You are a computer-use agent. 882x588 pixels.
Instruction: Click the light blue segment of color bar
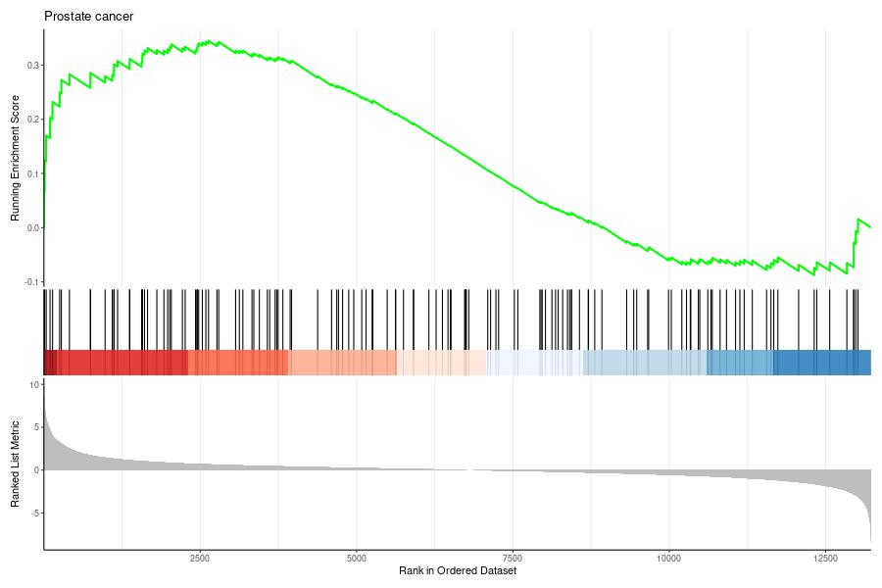(645, 363)
